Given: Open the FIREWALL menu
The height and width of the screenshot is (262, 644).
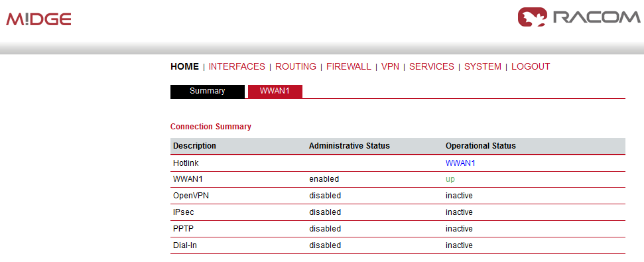Looking at the screenshot, I should tap(349, 66).
